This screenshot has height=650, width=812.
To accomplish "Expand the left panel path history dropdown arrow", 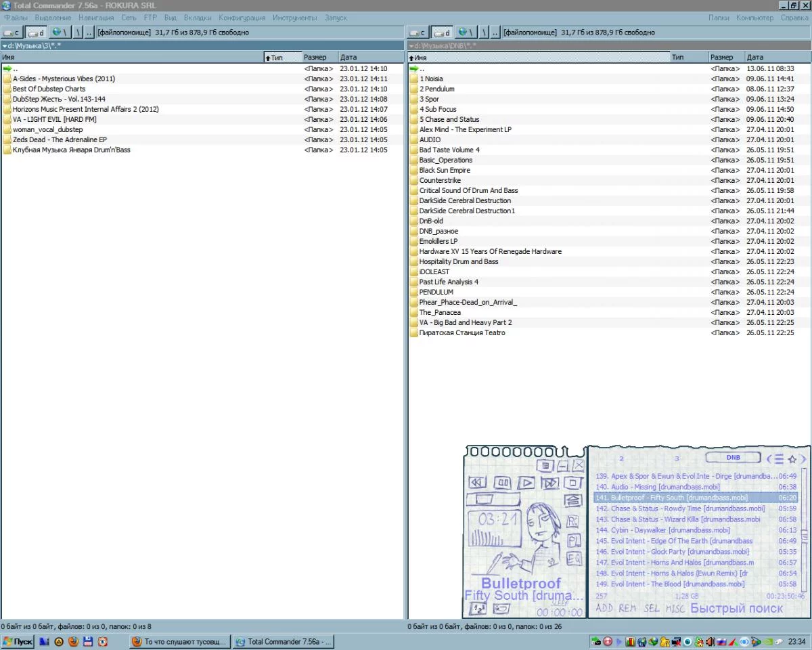I will coord(5,46).
